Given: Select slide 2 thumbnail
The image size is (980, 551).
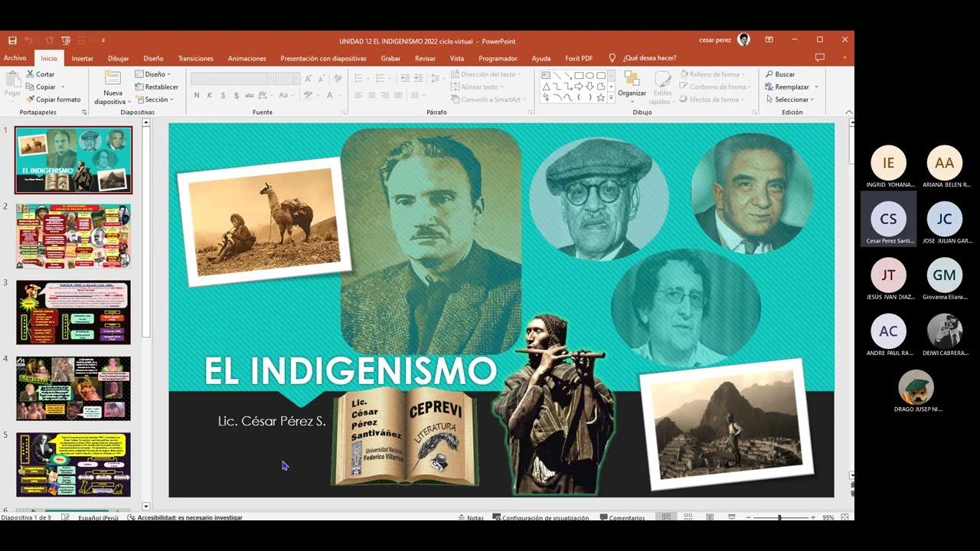Looking at the screenshot, I should click(x=73, y=236).
